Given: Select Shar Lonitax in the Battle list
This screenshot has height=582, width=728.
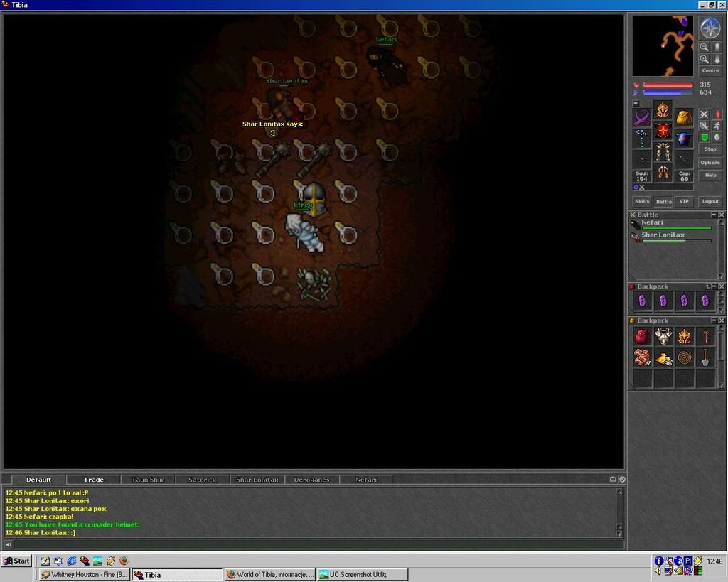Looking at the screenshot, I should tap(670, 237).
